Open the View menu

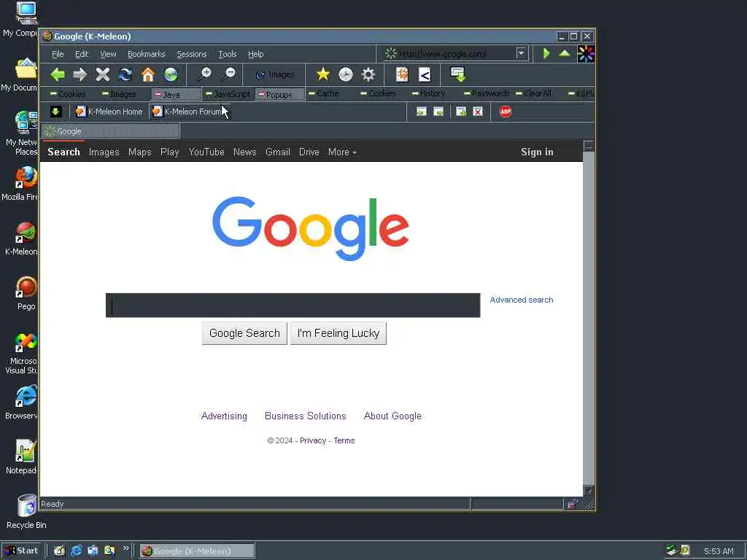[108, 54]
